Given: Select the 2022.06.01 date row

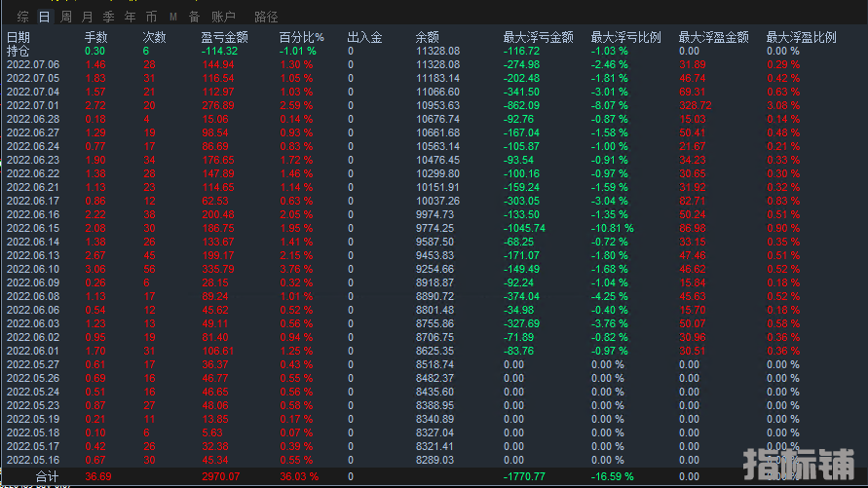Looking at the screenshot, I should 33,352.
